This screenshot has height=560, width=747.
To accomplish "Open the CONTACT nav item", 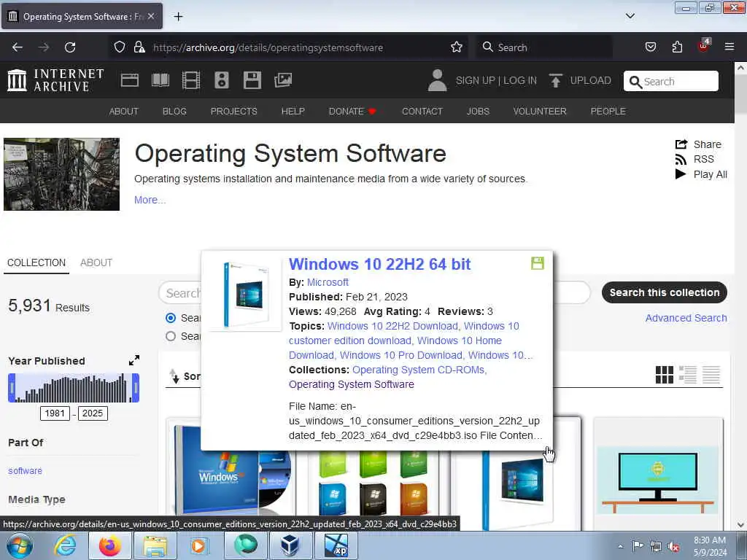I will click(x=422, y=111).
